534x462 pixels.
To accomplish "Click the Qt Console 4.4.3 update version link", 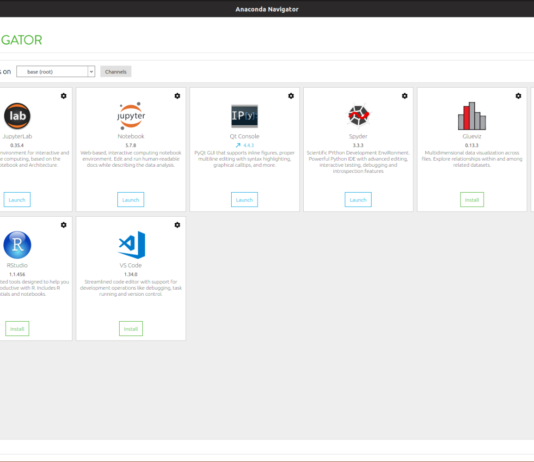I will pyautogui.click(x=249, y=145).
